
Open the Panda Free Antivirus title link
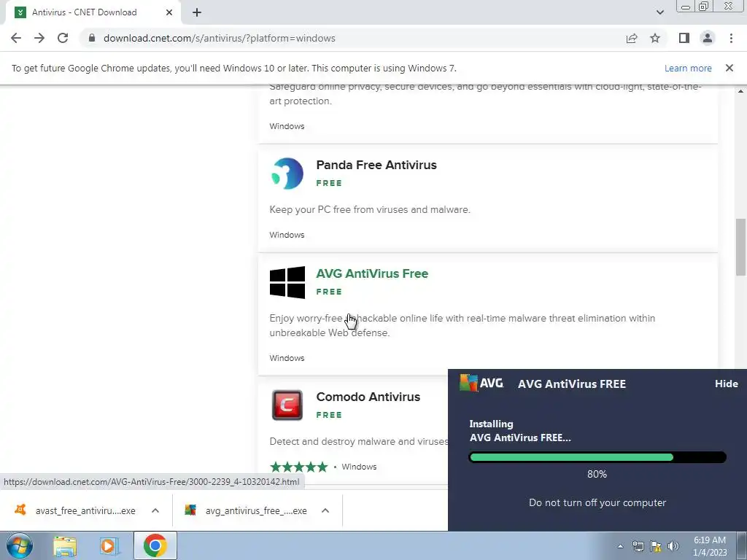[x=376, y=165]
